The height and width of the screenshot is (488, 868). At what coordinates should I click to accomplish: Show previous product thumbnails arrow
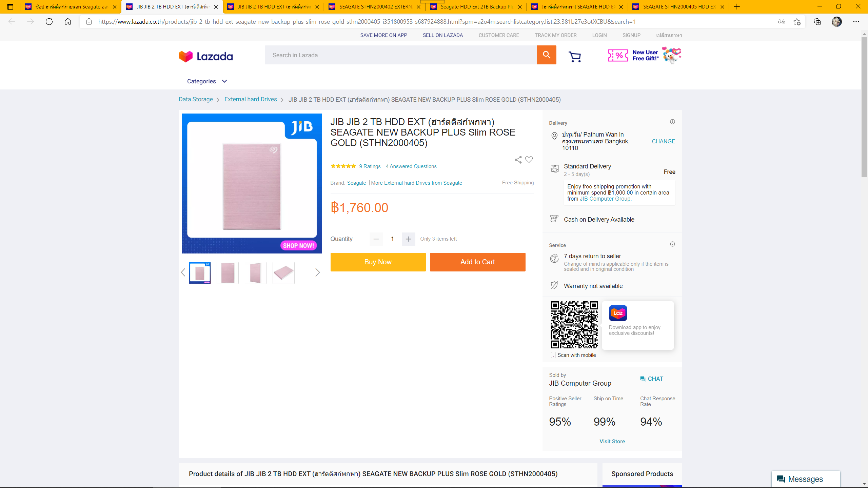(183, 272)
